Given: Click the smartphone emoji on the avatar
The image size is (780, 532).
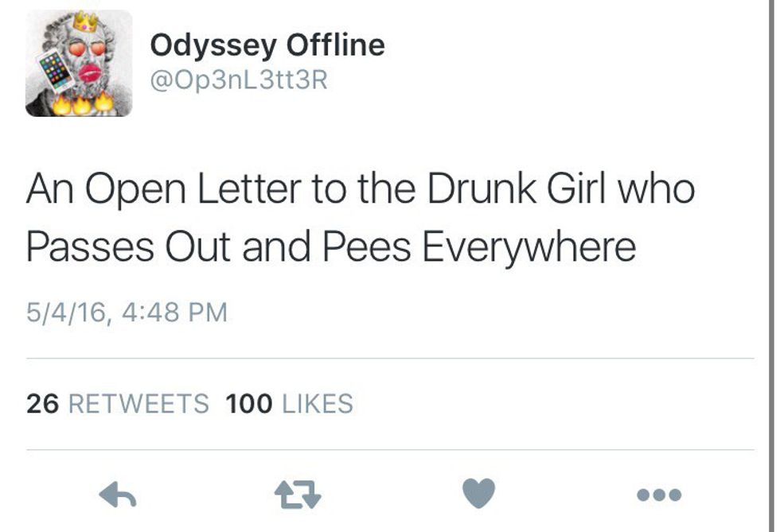Looking at the screenshot, I should tap(55, 72).
